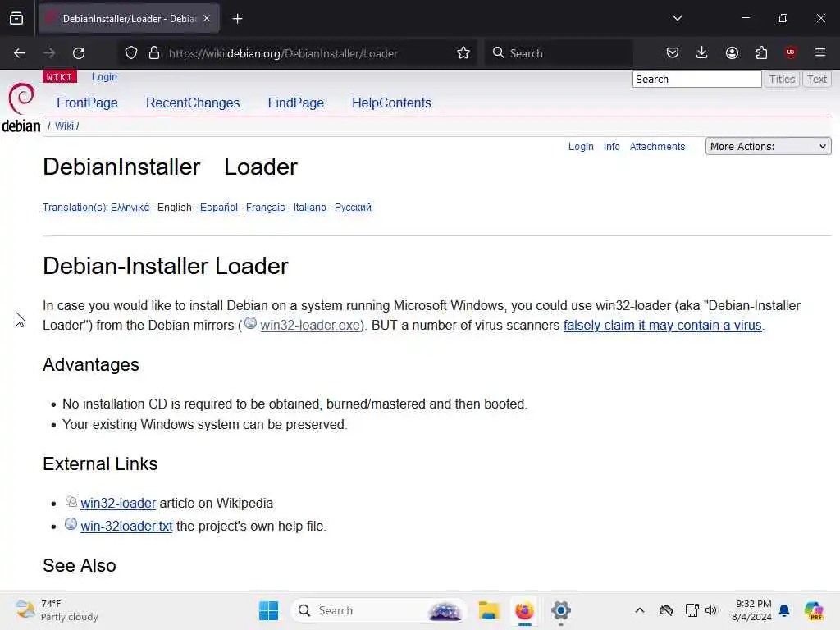Switch to Italiano translation
Image resolution: width=840 pixels, height=630 pixels.
(x=309, y=208)
